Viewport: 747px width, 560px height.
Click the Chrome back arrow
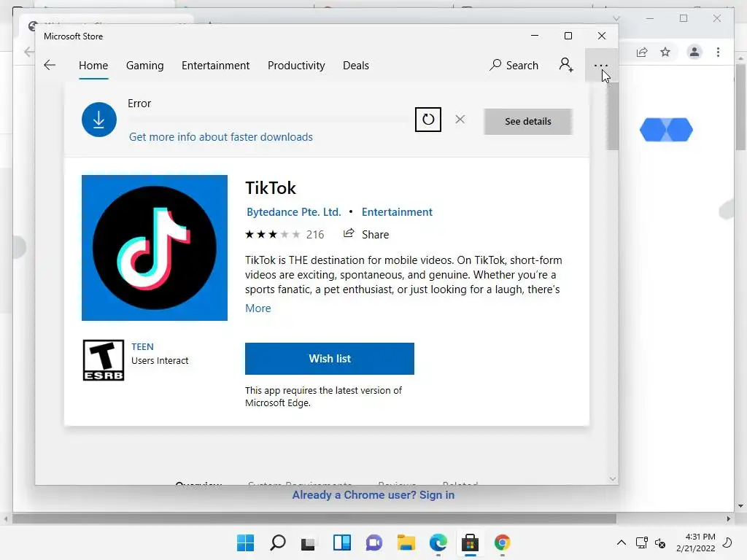click(x=28, y=52)
